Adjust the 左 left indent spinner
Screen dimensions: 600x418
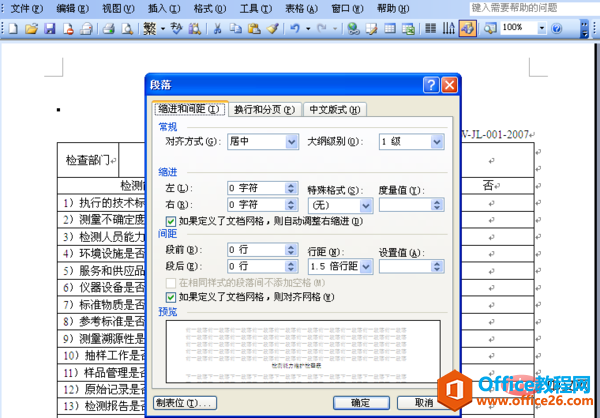point(290,188)
